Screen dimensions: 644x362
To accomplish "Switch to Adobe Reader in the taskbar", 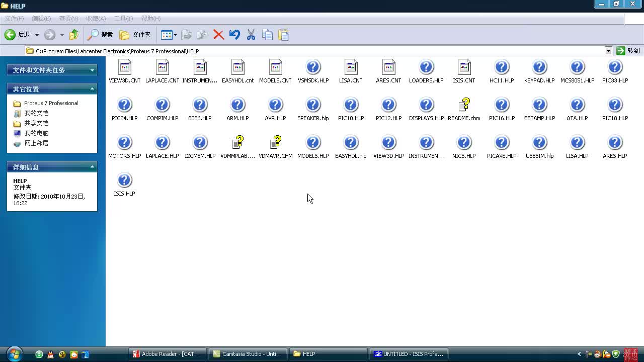I will [x=168, y=354].
